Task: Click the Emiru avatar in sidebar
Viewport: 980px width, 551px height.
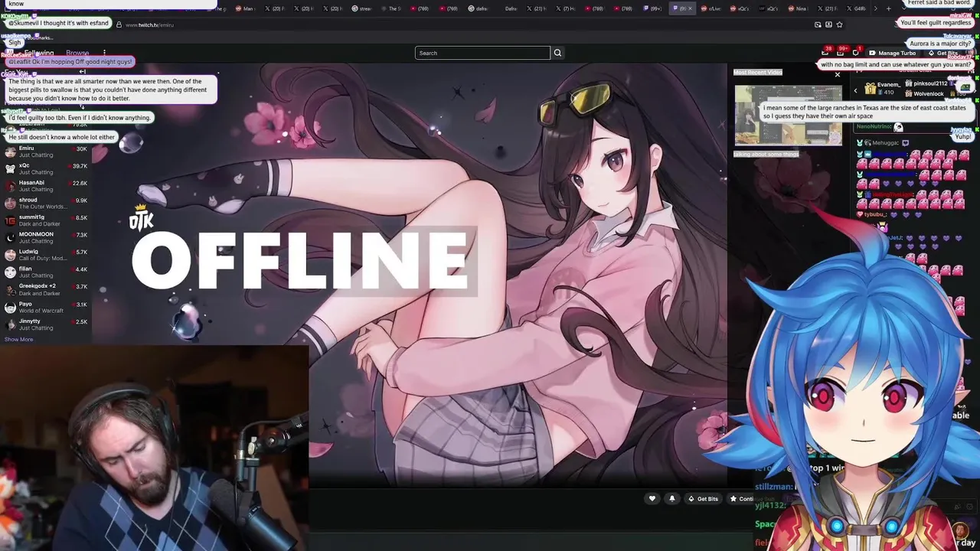Action: pos(10,152)
